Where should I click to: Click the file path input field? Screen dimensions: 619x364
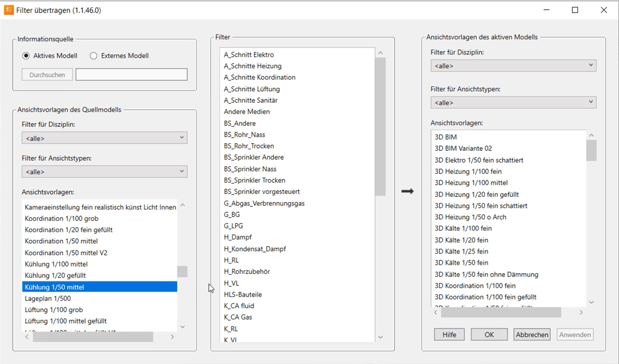131,74
